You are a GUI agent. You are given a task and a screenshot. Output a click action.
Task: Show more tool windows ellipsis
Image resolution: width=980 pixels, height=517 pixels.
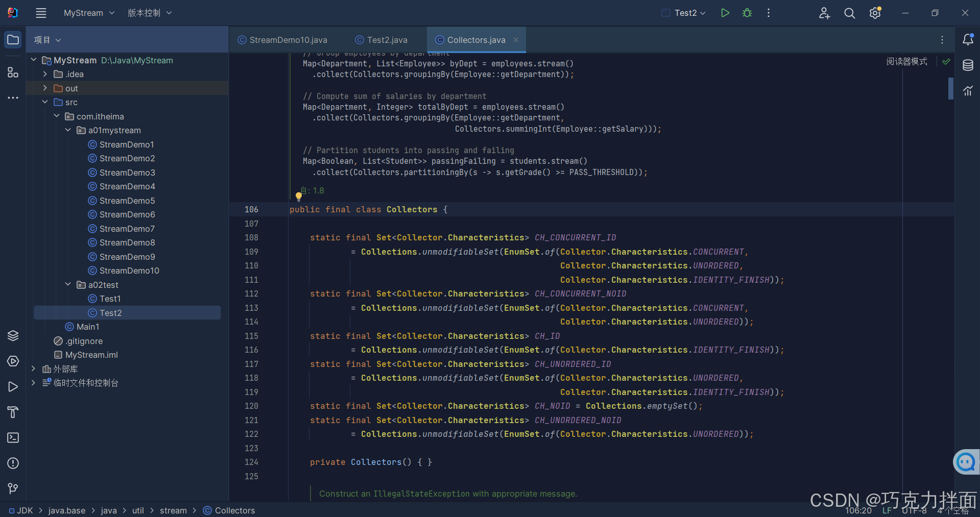pos(13,97)
